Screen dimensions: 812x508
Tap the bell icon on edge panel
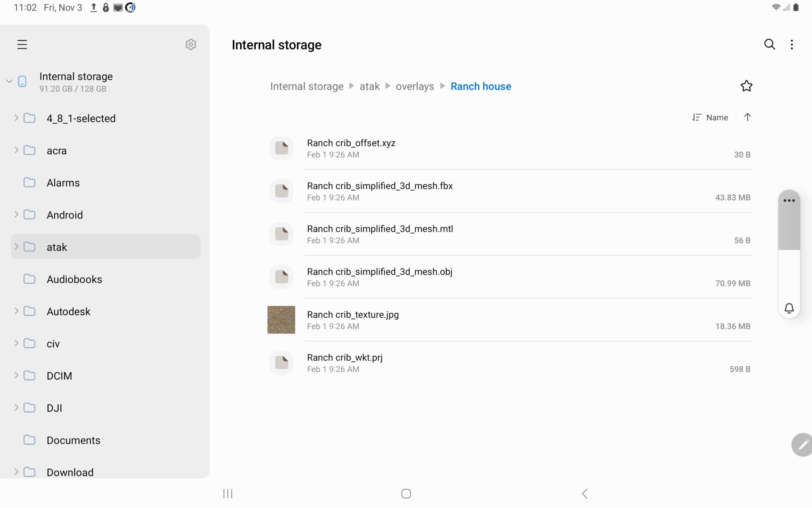click(x=789, y=308)
